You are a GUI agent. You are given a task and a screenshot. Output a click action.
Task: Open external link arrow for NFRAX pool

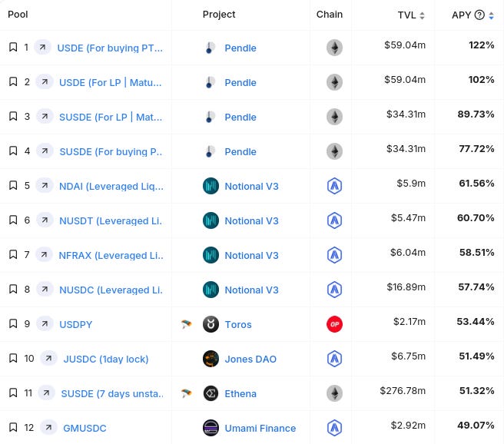pos(44,254)
